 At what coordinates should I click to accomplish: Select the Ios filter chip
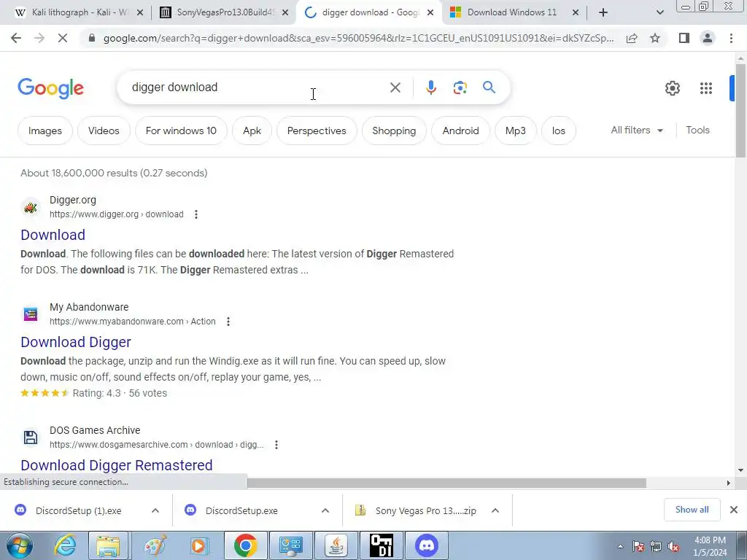(x=558, y=131)
